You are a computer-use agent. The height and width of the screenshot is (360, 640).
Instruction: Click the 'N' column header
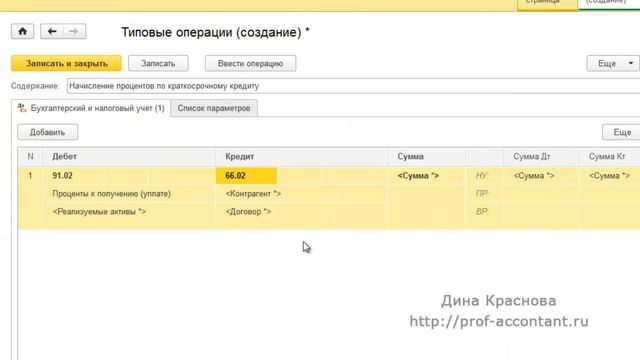click(30, 157)
